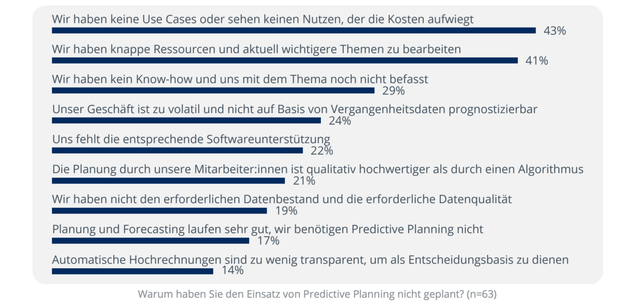Click the 19% bar for data quality
The width and height of the screenshot is (644, 308).
click(x=159, y=211)
